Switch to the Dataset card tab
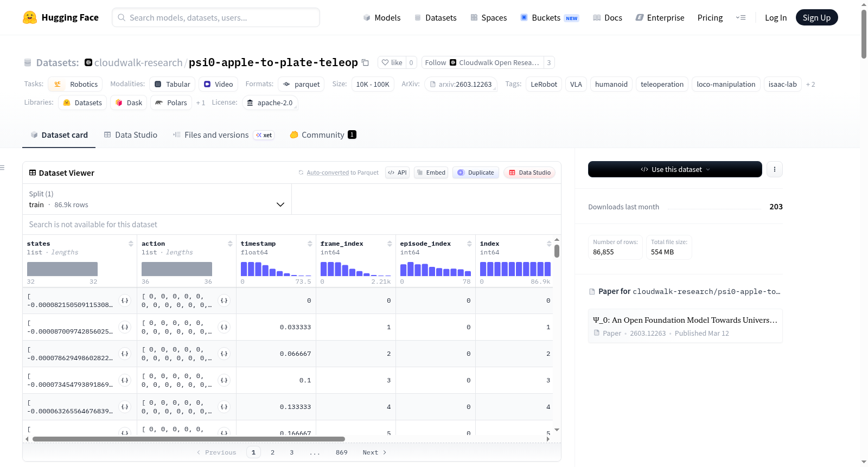 (x=59, y=135)
